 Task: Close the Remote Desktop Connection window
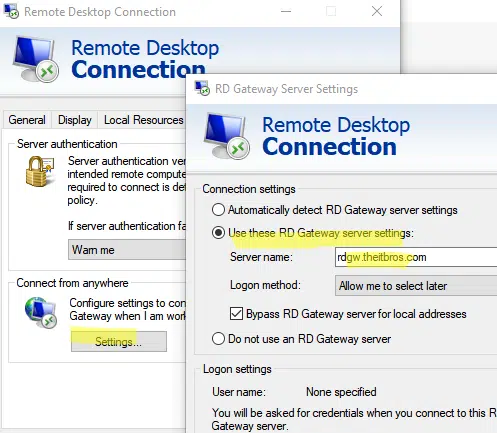[377, 12]
